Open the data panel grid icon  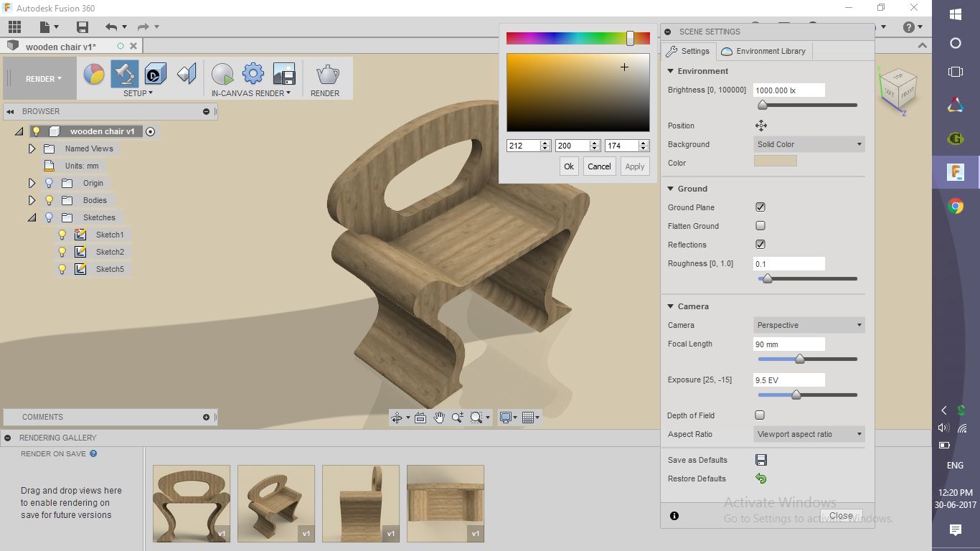pyautogui.click(x=14, y=27)
